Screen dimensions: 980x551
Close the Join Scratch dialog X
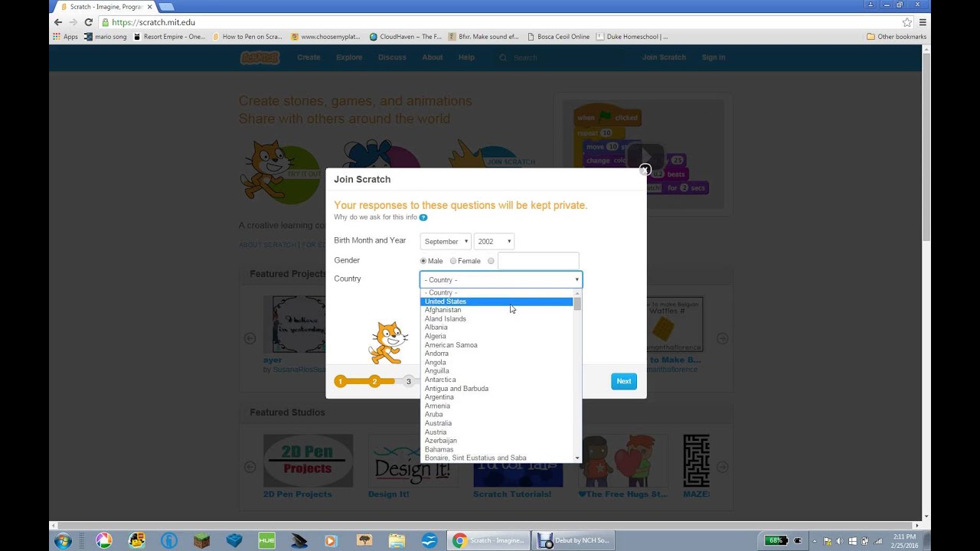645,170
